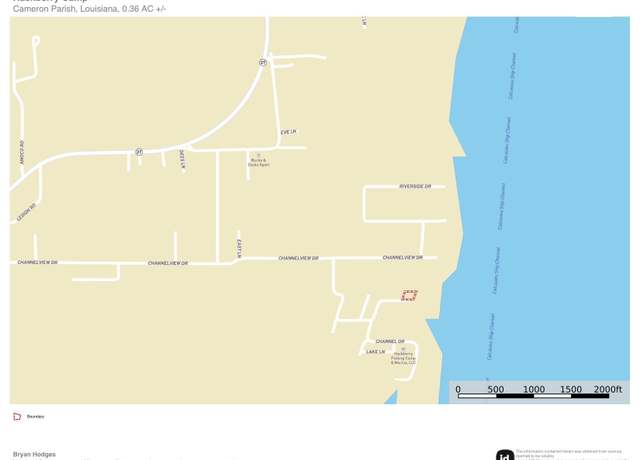
Task: Select the Boundary legend icon below map
Action: pos(17,416)
